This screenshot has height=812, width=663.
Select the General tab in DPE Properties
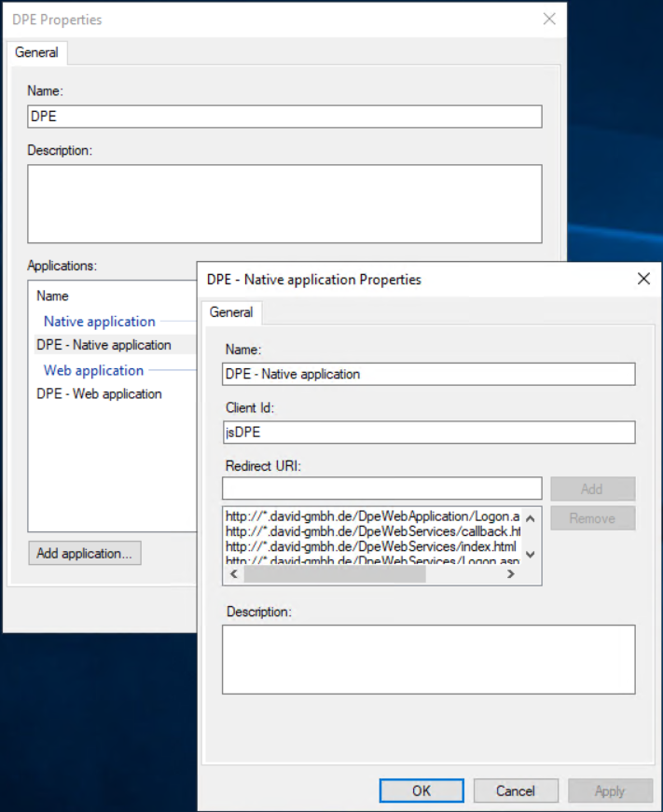[x=36, y=52]
